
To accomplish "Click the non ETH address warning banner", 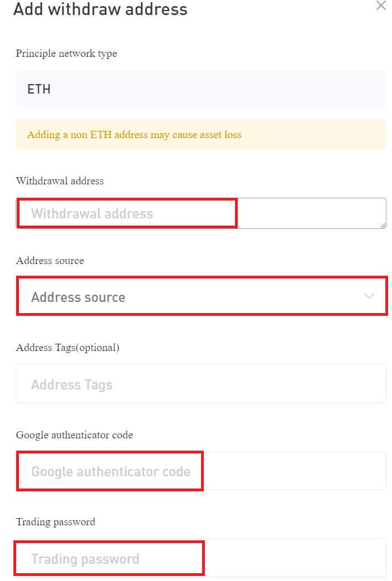I will (x=200, y=135).
